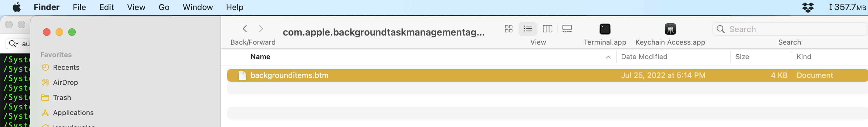Image resolution: width=868 pixels, height=127 pixels.
Task: Sort by Size column header
Action: tap(742, 57)
